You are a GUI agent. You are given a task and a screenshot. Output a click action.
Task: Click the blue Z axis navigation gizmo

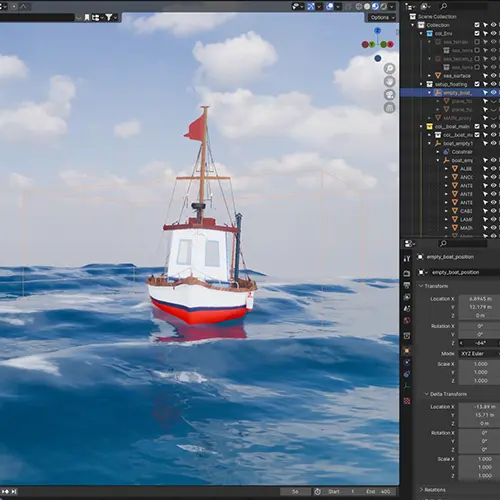(377, 31)
